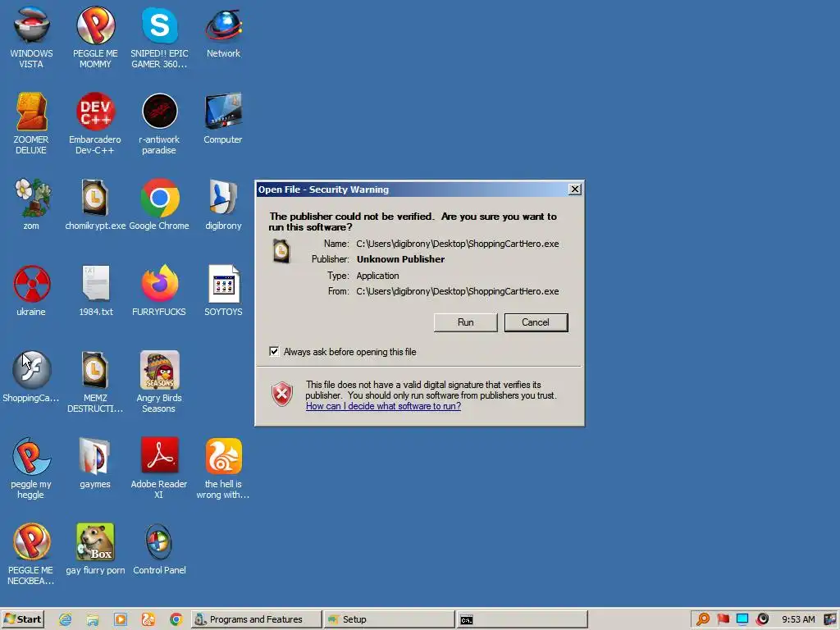Select the MEMZ DESTRUCTI... icon
Screen dimensions: 840x630
tap(95, 382)
